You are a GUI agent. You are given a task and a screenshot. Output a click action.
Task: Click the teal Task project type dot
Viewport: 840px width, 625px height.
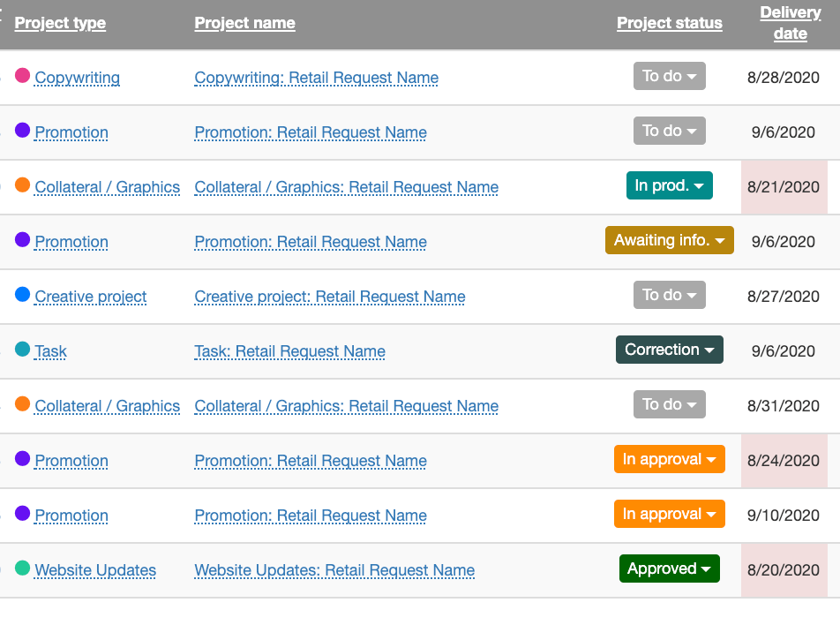click(24, 351)
